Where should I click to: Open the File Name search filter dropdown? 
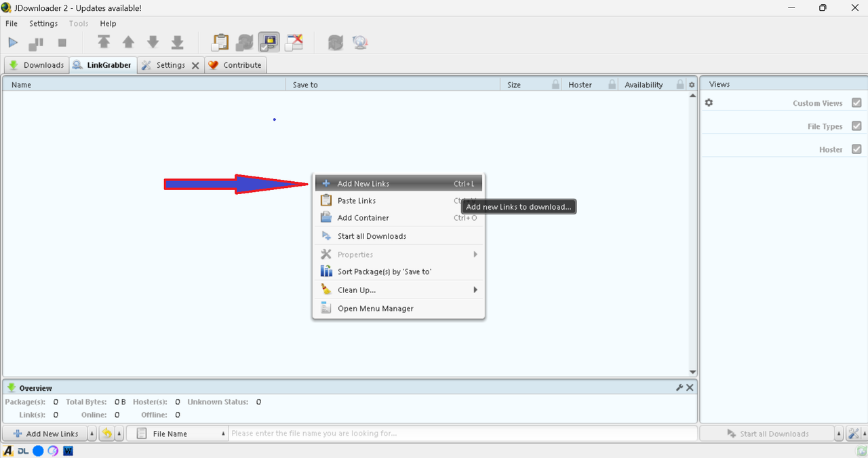tap(177, 434)
